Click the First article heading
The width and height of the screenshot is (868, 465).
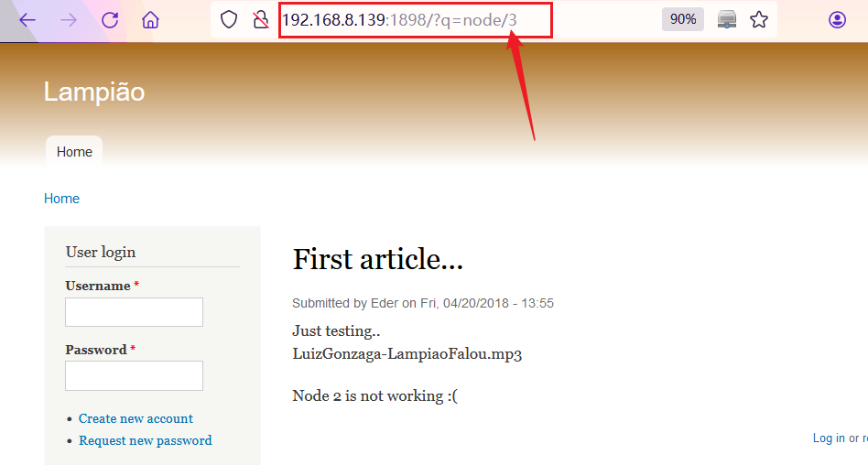click(x=377, y=260)
